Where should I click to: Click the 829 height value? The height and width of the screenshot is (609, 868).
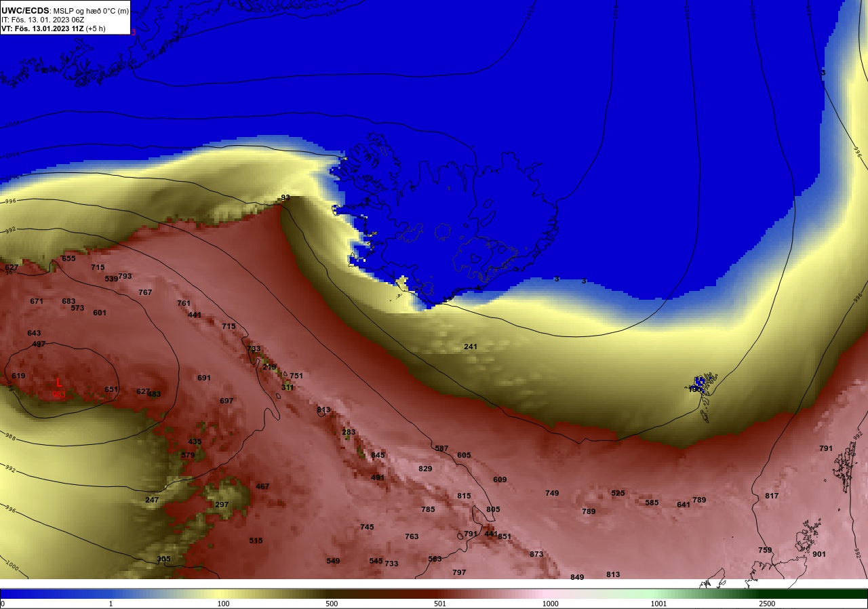pyautogui.click(x=425, y=469)
